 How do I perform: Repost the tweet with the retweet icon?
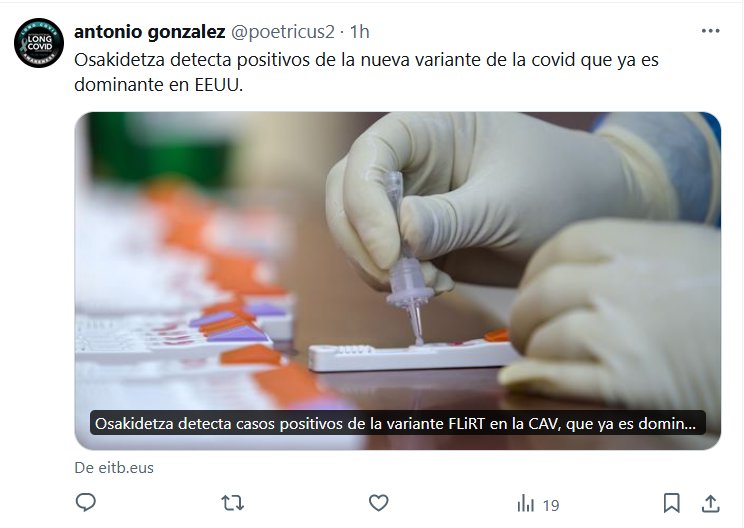click(232, 503)
